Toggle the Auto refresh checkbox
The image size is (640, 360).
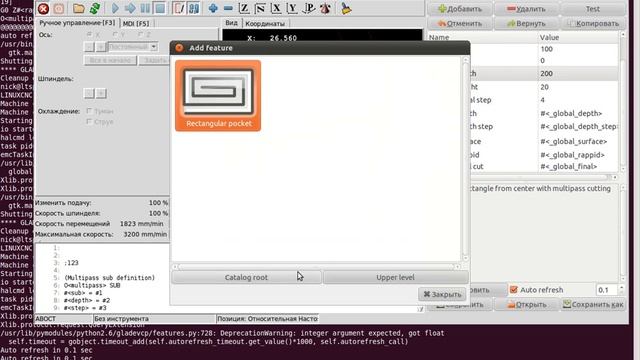(x=513, y=290)
